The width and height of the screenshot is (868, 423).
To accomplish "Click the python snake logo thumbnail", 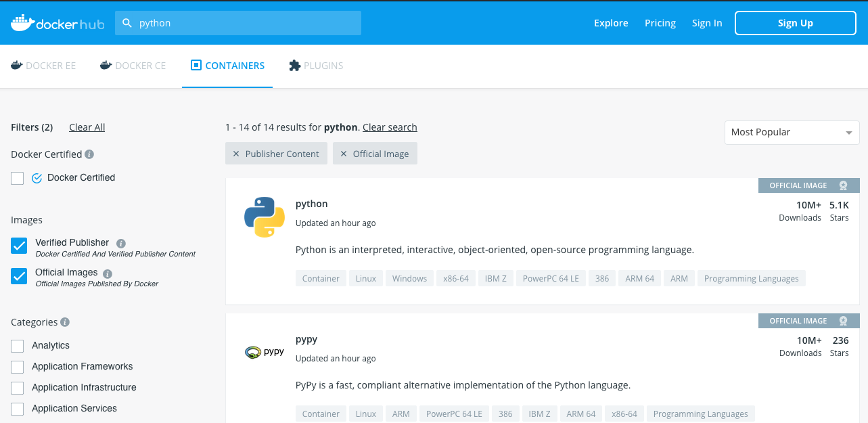I will point(264,217).
